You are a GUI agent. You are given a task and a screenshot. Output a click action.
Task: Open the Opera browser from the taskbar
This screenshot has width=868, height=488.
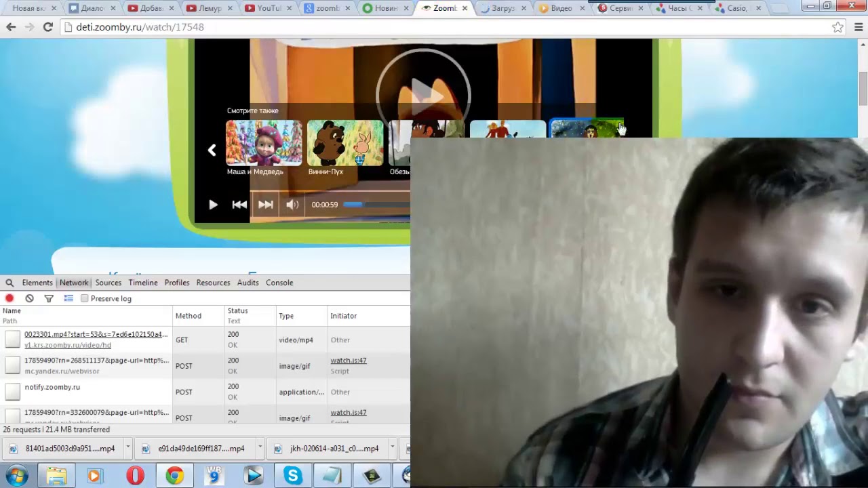(x=135, y=476)
